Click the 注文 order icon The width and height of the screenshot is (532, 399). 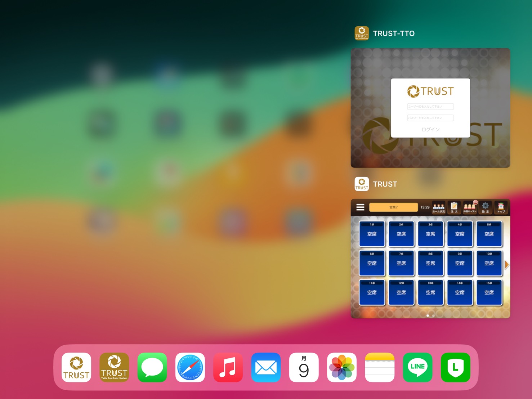click(454, 207)
